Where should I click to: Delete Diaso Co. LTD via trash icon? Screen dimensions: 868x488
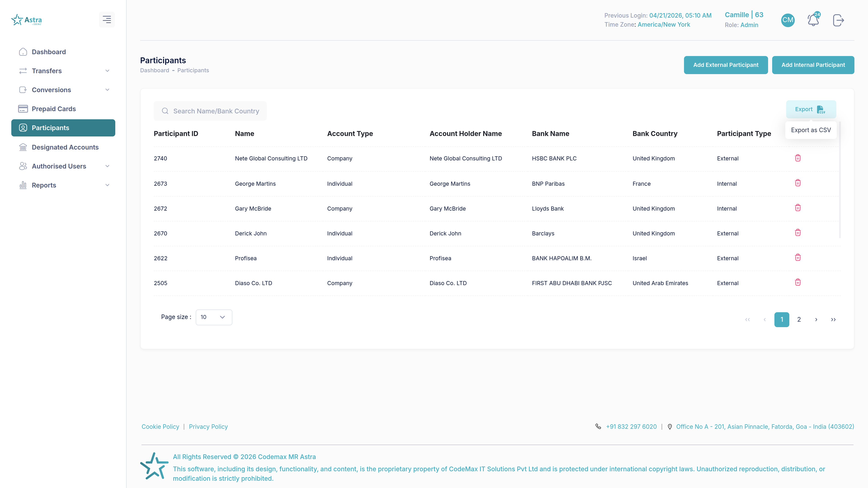(x=797, y=283)
